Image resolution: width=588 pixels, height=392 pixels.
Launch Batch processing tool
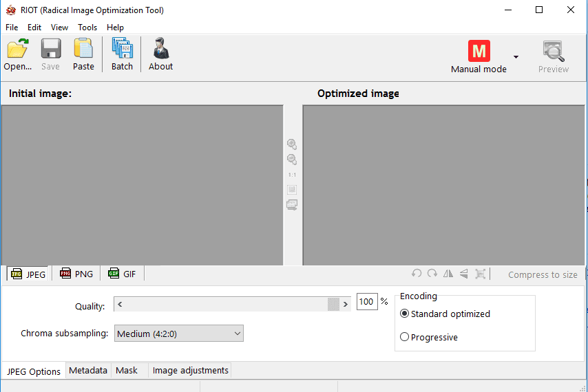click(123, 49)
